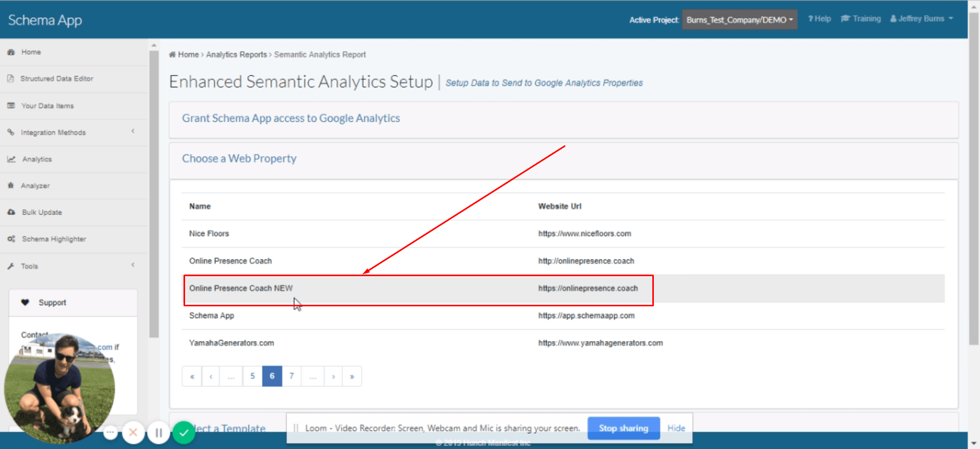Select the Nice Floors web property
Viewport: 980px width, 449px height.
563,234
